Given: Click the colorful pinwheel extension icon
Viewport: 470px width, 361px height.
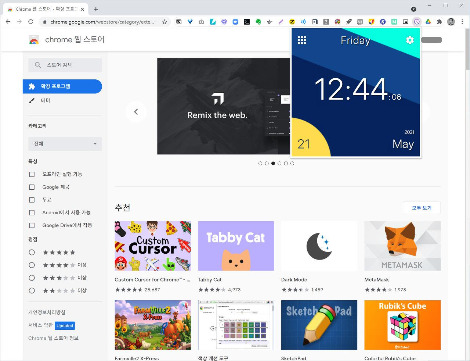Looking at the screenshot, I should [337, 22].
